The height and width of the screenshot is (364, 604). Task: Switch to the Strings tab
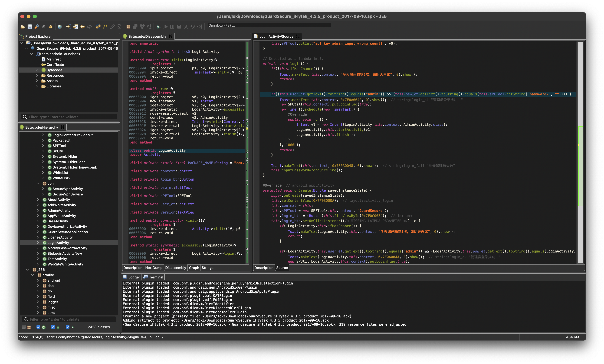[x=207, y=268]
